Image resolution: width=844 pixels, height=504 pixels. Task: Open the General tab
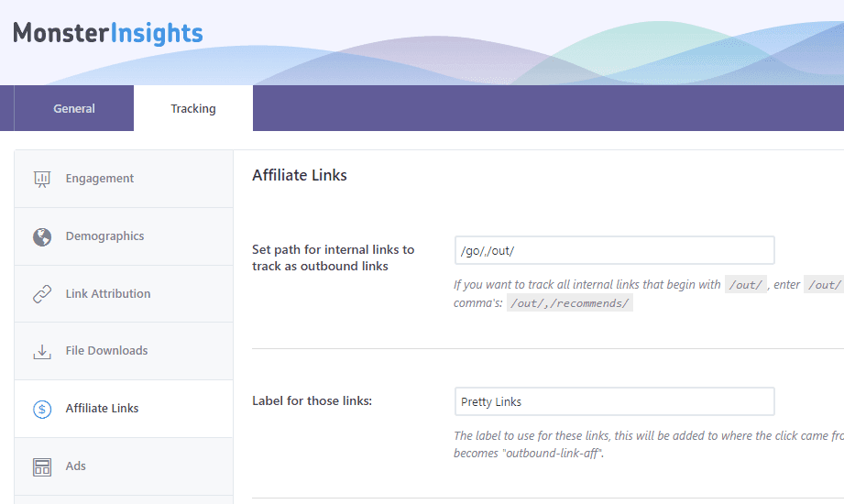(74, 108)
